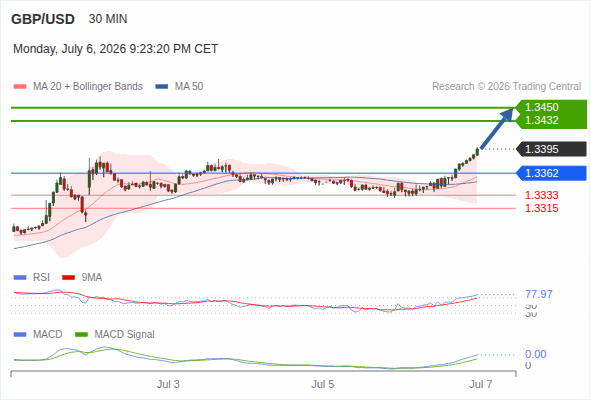This screenshot has height=400, width=590.
Task: Click the 30 MIN timeframe label
Action: coord(108,19)
